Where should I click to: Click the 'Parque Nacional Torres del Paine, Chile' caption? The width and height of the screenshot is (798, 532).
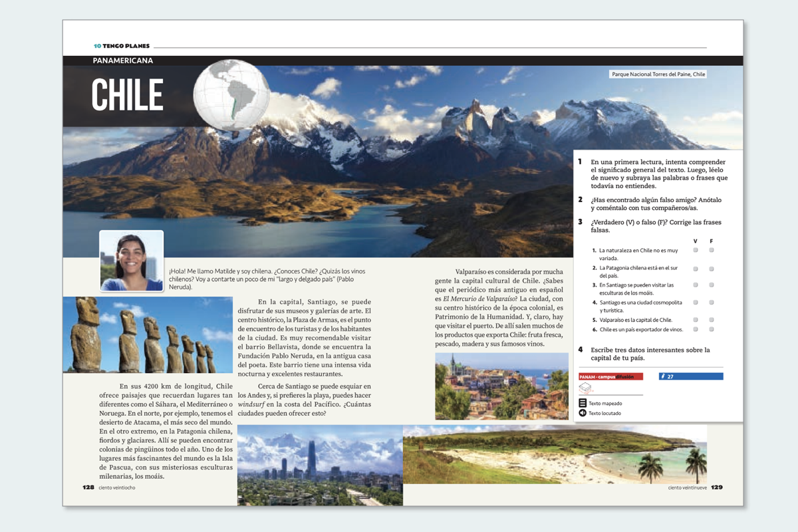coord(658,74)
